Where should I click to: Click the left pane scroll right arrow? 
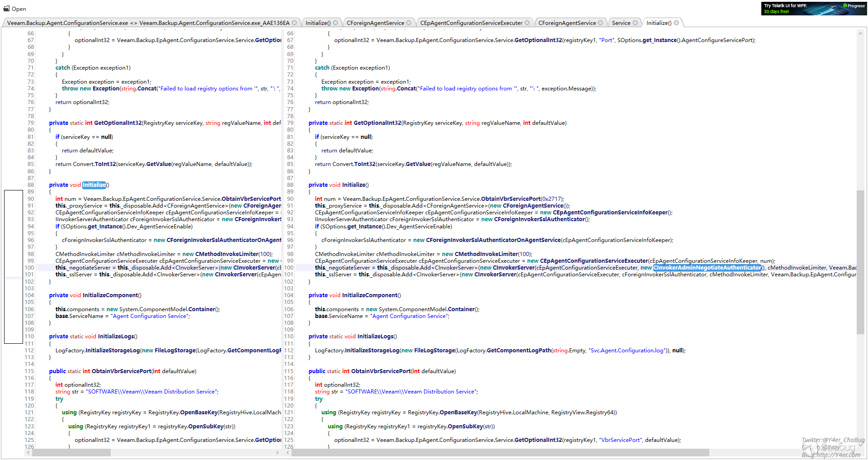277,452
